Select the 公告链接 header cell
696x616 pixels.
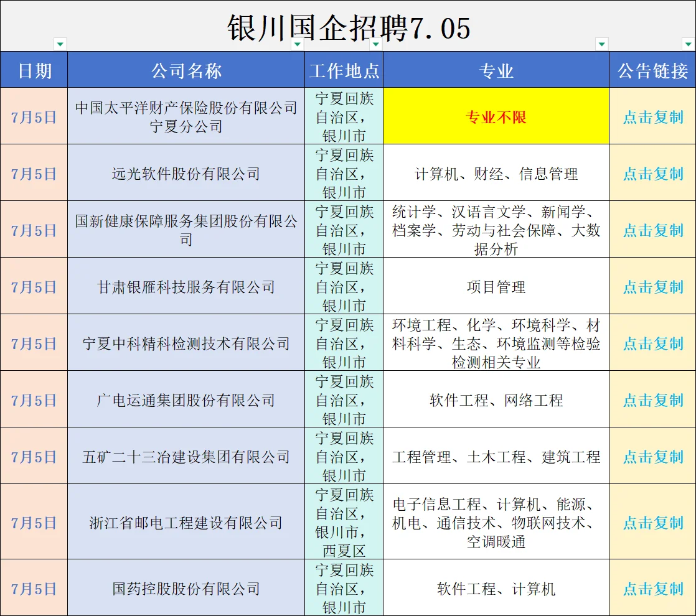pos(652,70)
